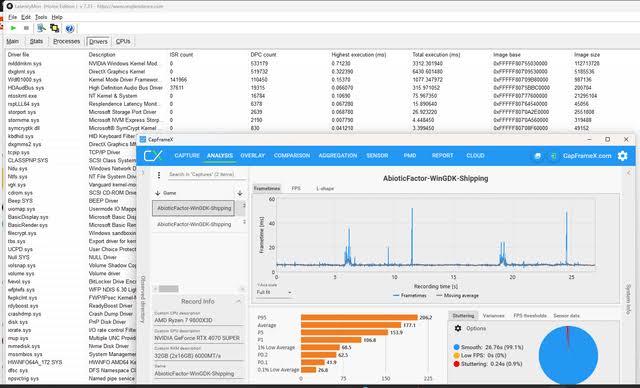The image size is (640, 388).
Task: Sort by Highest execution (ms) column
Action: pyautogui.click(x=359, y=55)
